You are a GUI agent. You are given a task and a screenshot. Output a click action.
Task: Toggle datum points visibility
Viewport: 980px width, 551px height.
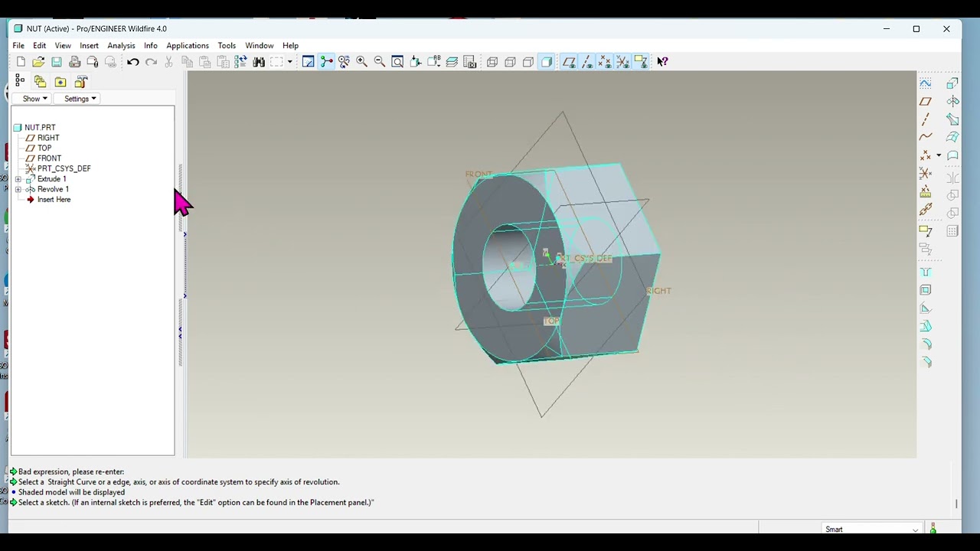(605, 62)
